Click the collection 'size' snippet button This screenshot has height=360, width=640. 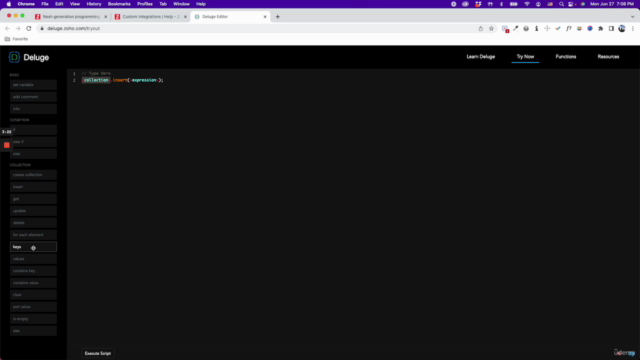click(33, 331)
